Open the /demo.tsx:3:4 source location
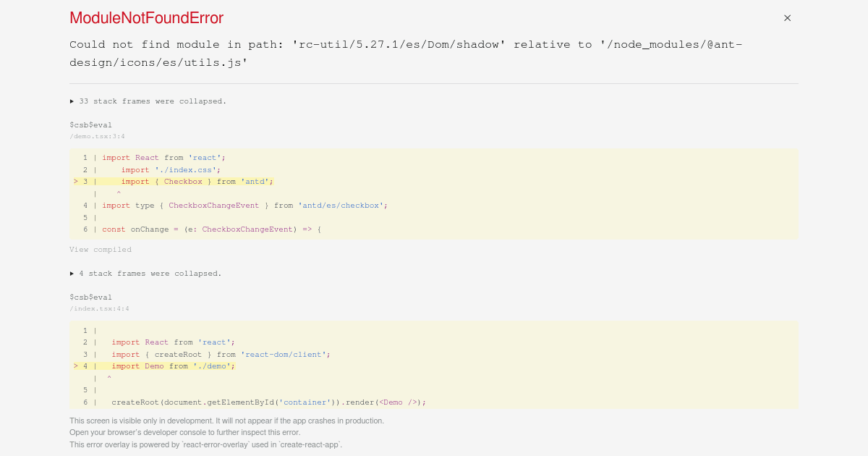 pos(98,136)
